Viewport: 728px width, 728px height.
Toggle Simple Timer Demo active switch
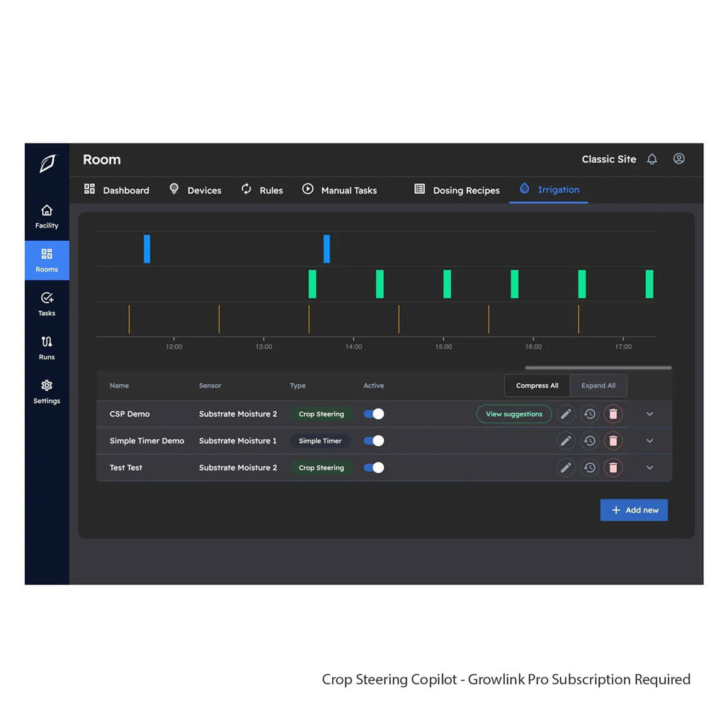point(374,441)
